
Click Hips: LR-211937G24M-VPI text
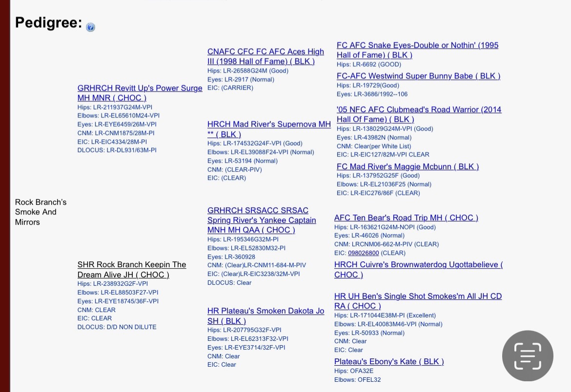pos(115,107)
